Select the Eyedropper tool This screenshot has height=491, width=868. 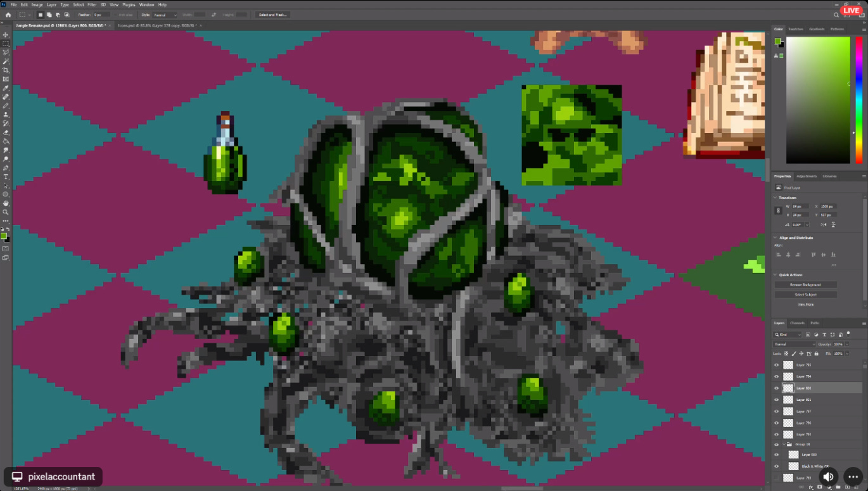(x=6, y=88)
